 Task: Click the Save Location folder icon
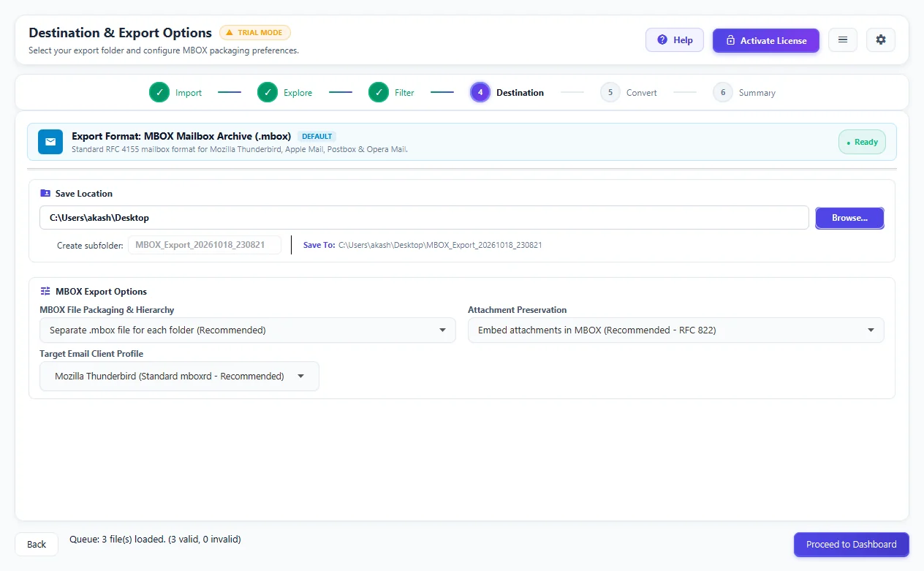click(45, 194)
